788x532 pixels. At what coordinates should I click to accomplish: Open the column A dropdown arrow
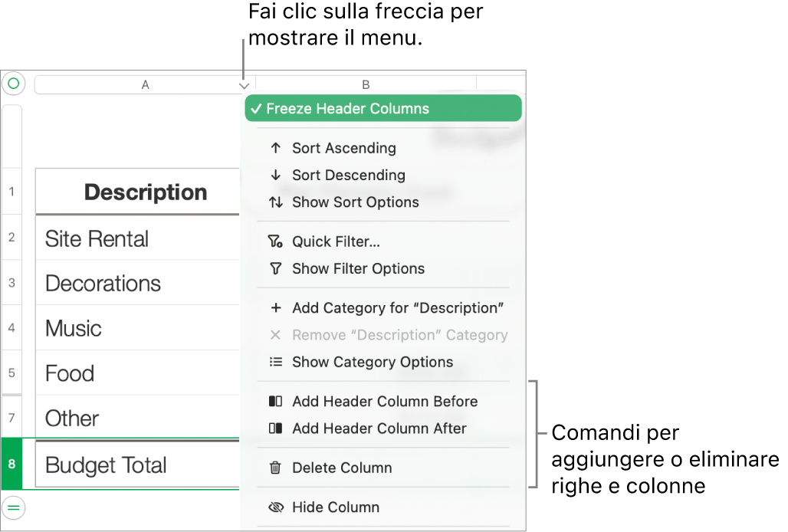244,86
